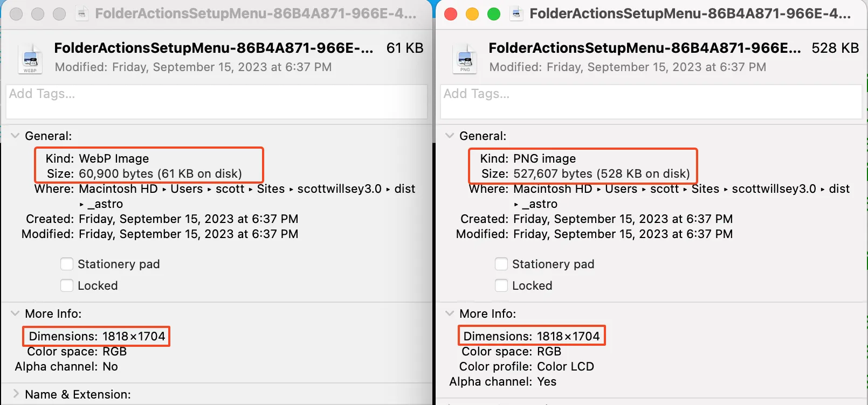Enable Locked in the WebP info window

[66, 285]
